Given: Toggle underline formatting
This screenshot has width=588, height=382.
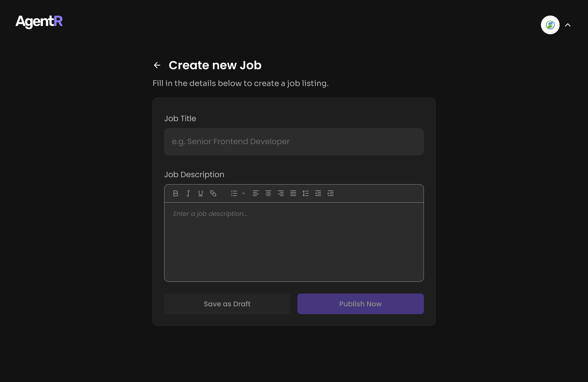Looking at the screenshot, I should (200, 193).
